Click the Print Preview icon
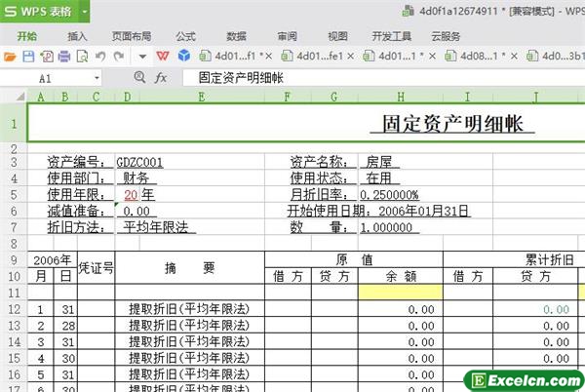 pos(82,57)
